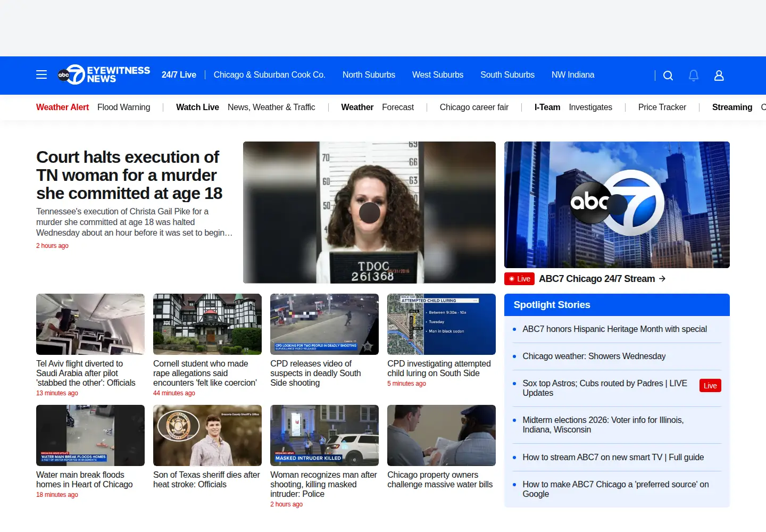Play the ABC7 Chicago 24/7 Stream video
The height and width of the screenshot is (532, 766).
pos(617,205)
